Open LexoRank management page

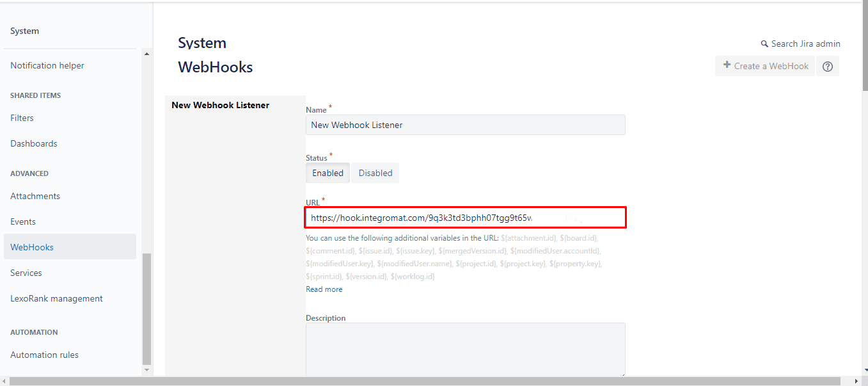coord(56,298)
